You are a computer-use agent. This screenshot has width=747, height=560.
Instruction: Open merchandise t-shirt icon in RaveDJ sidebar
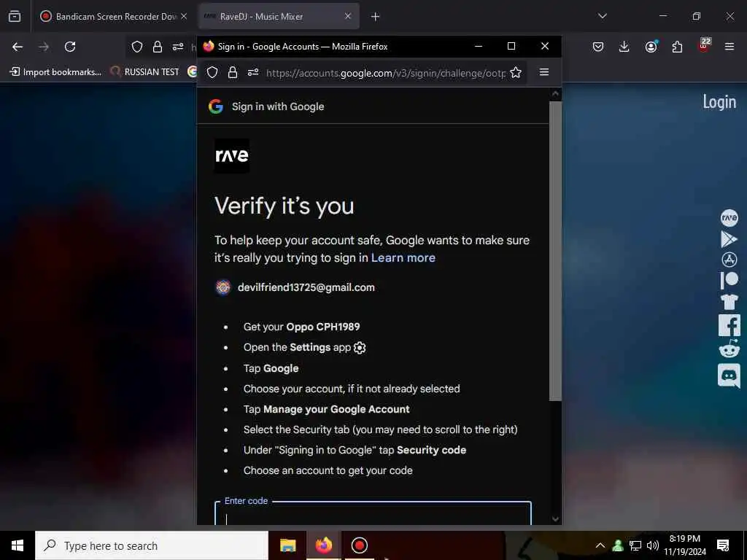tap(729, 301)
